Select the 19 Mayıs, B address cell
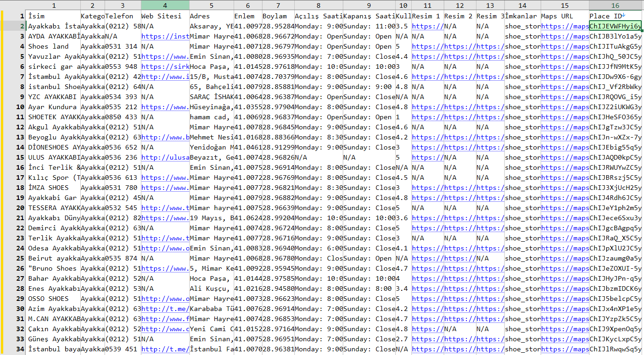The height and width of the screenshot is (355, 644). 212,218
